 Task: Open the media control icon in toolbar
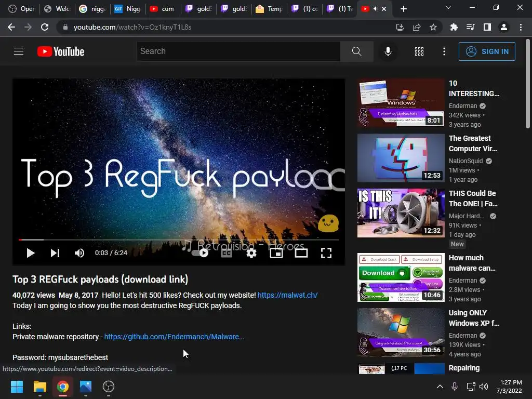(x=470, y=27)
